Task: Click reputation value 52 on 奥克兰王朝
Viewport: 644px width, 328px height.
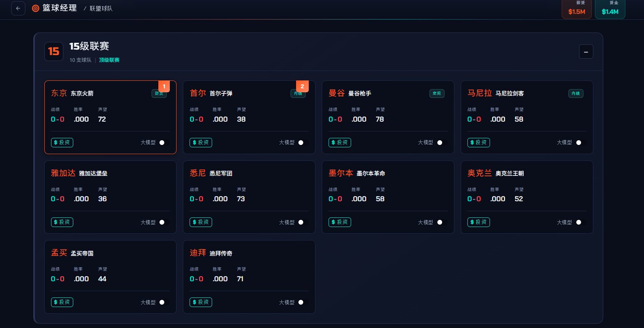Action: 519,199
